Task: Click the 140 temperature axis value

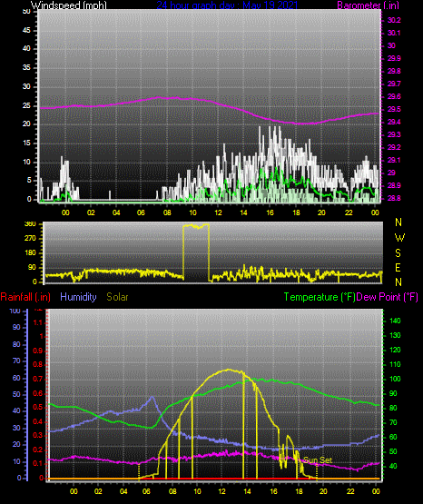Action: pyautogui.click(x=395, y=321)
